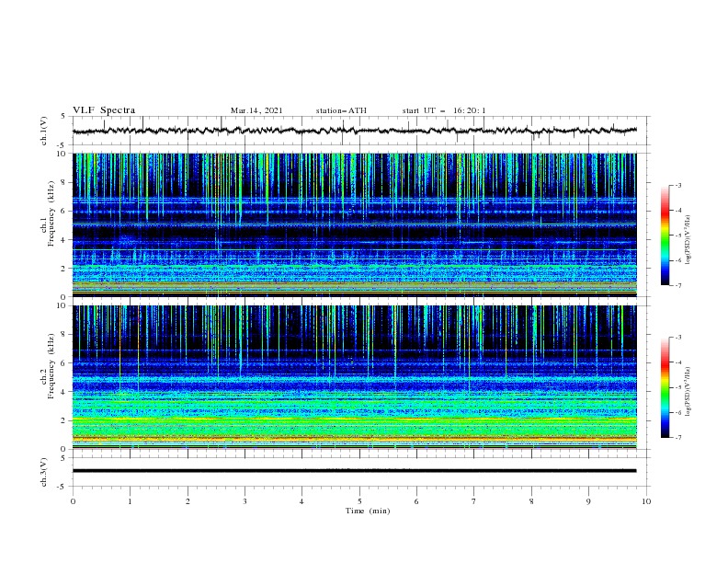The height and width of the screenshot is (563, 728).
Task: Click the "VLF Spectra" plot title
Action: pyautogui.click(x=104, y=110)
